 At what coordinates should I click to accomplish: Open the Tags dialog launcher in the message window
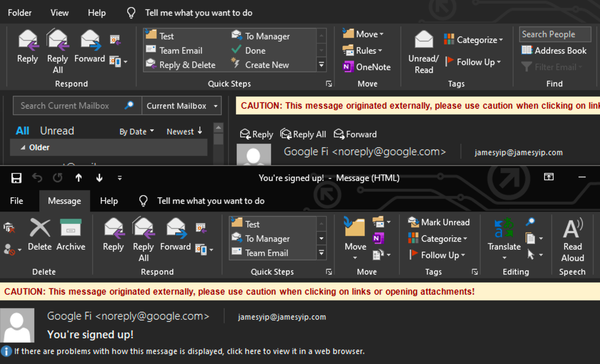[474, 272]
